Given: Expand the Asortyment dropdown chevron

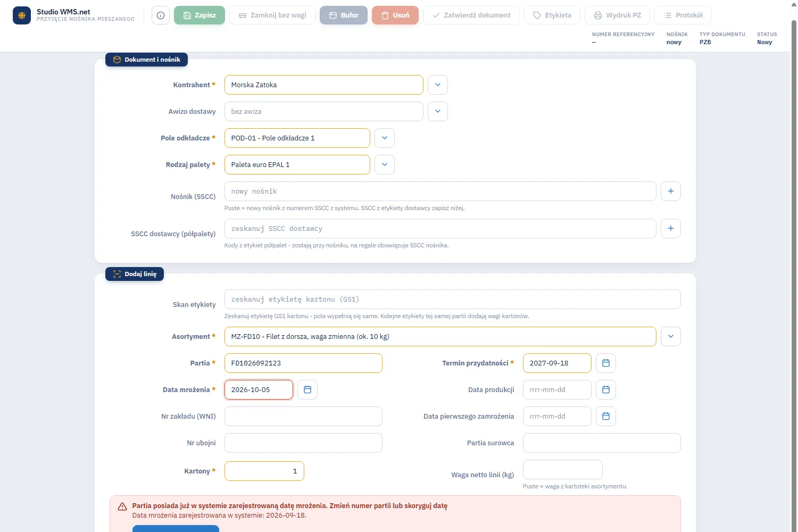Looking at the screenshot, I should [671, 336].
